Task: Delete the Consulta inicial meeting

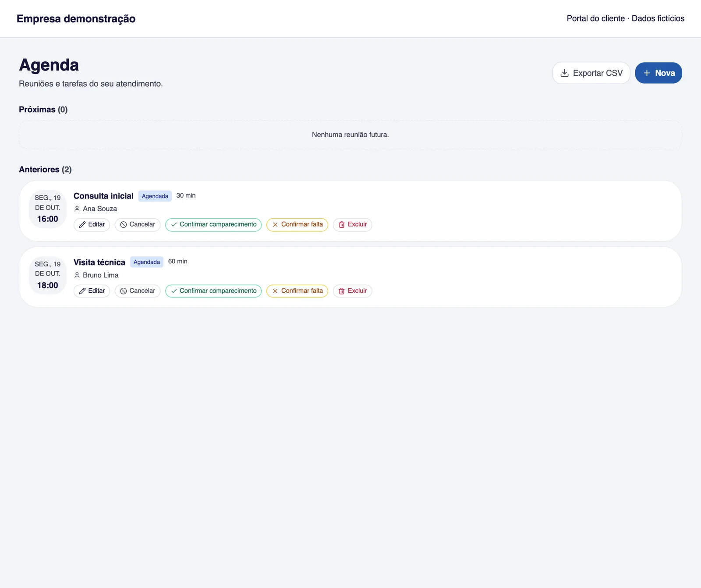Action: [x=353, y=224]
